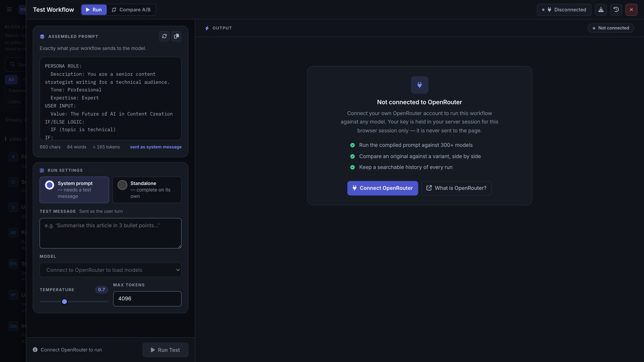644x362 pixels.
Task: Click the download icon in the header
Action: pos(601,10)
